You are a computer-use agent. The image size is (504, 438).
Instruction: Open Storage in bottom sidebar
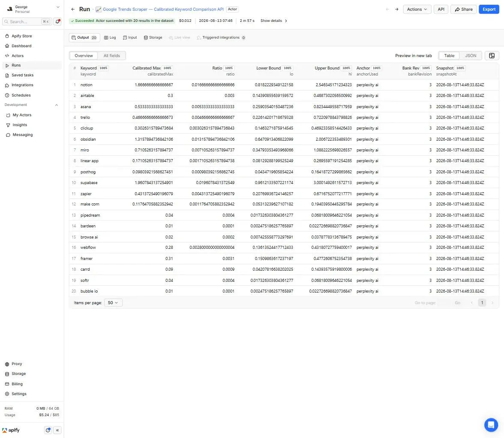pyautogui.click(x=18, y=374)
